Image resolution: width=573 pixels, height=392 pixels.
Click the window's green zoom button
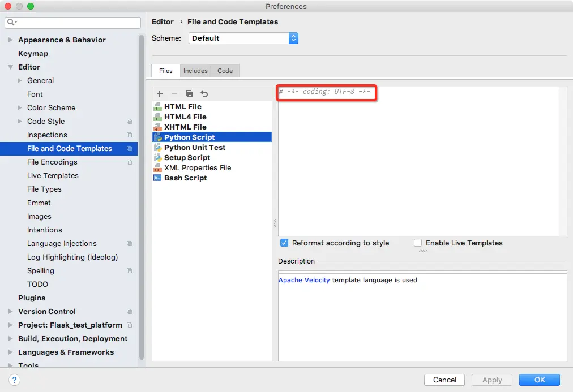point(31,6)
